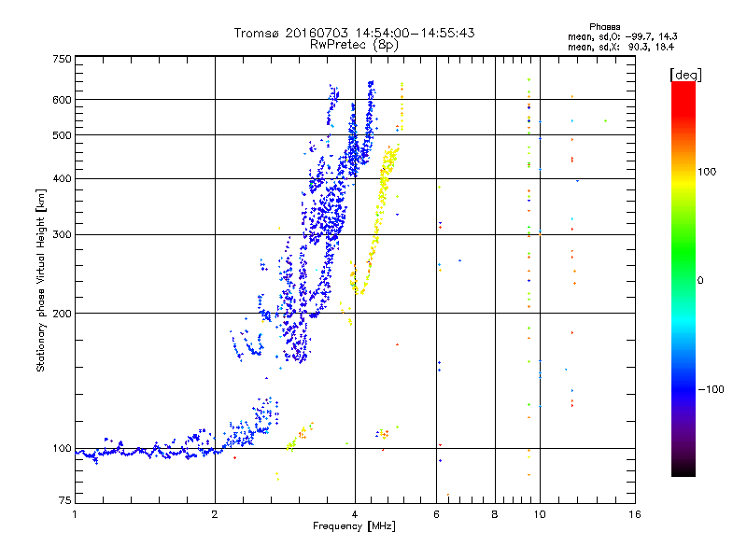Click the 500 height tick label
Image resolution: width=747 pixels, height=560 pixels.
[x=62, y=135]
